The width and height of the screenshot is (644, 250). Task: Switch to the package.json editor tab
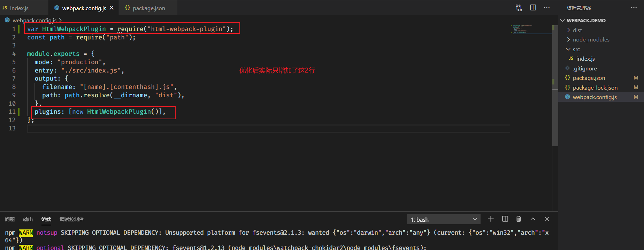pos(148,8)
